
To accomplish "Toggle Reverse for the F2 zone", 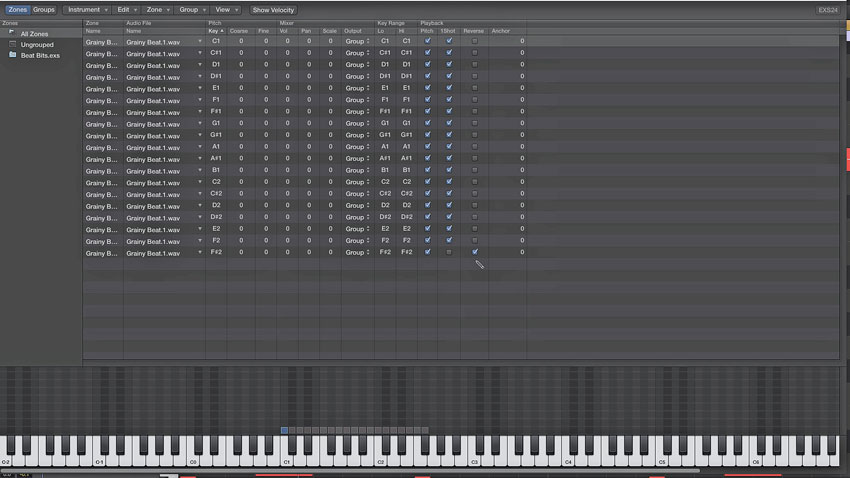I will tap(475, 240).
